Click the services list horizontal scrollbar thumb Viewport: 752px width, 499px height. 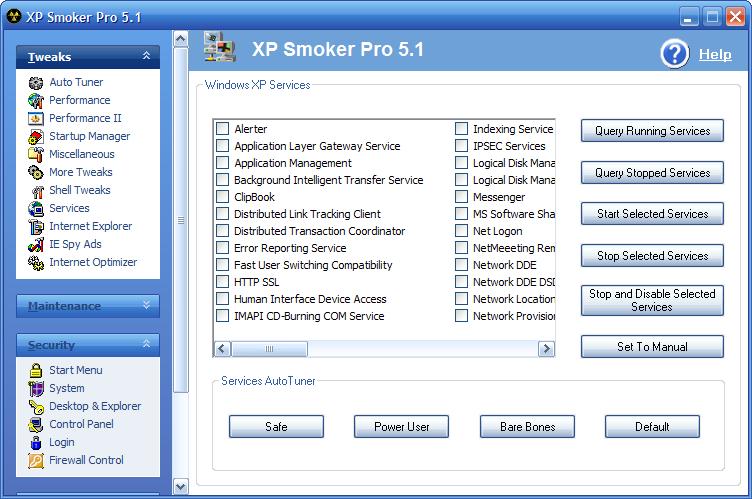(270, 349)
